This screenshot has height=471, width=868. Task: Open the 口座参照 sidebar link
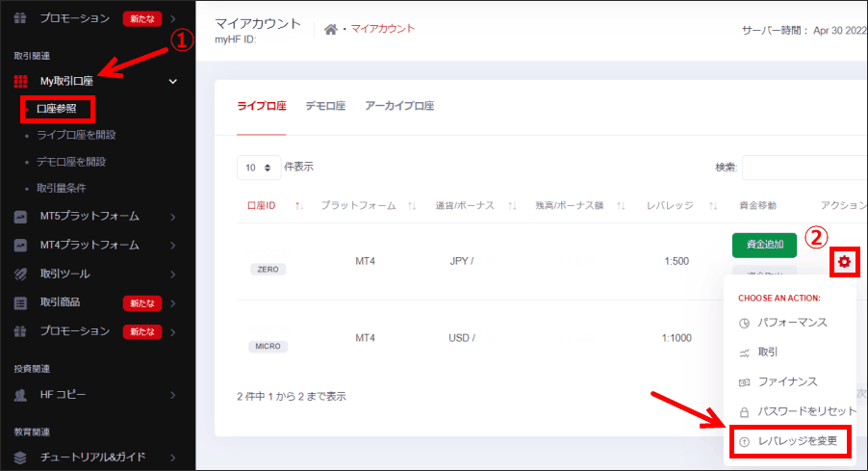56,109
